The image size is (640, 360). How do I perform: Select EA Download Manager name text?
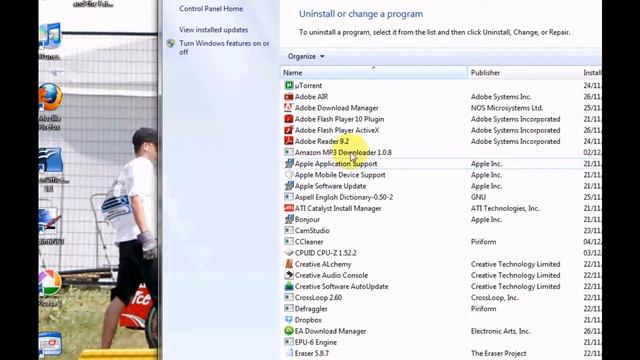tap(331, 331)
